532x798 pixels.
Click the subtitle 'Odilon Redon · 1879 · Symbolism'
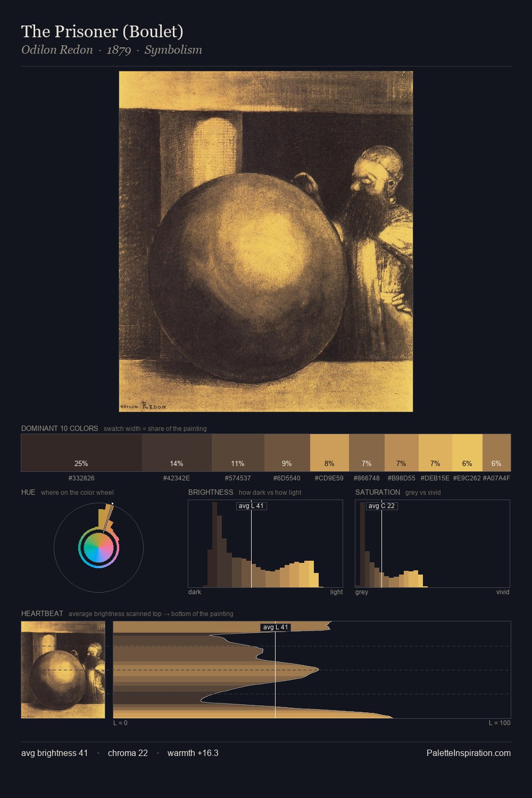pyautogui.click(x=112, y=50)
